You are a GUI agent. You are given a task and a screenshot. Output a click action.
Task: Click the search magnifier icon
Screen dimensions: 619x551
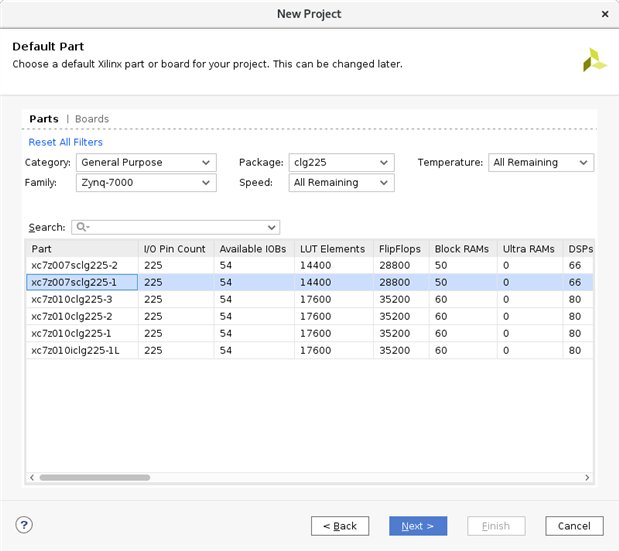pos(82,227)
